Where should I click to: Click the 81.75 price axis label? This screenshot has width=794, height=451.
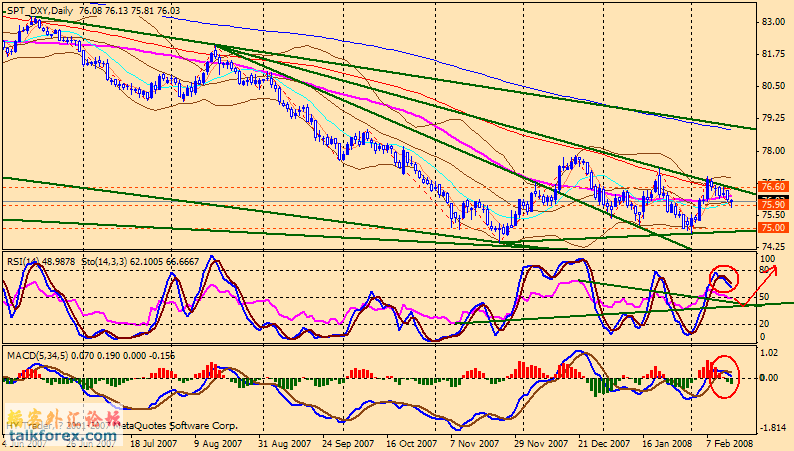[773, 54]
